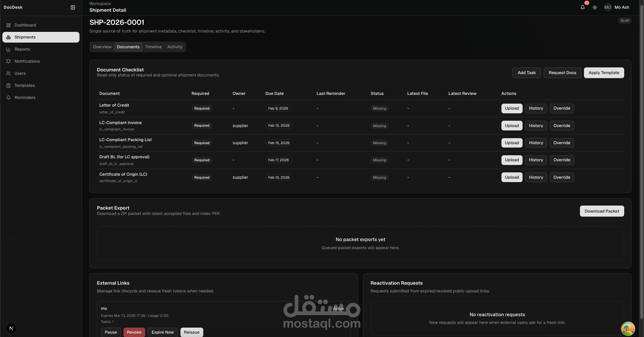The image size is (644, 337).
Task: Click the round landscape avatar at bottom right
Action: coord(628,329)
